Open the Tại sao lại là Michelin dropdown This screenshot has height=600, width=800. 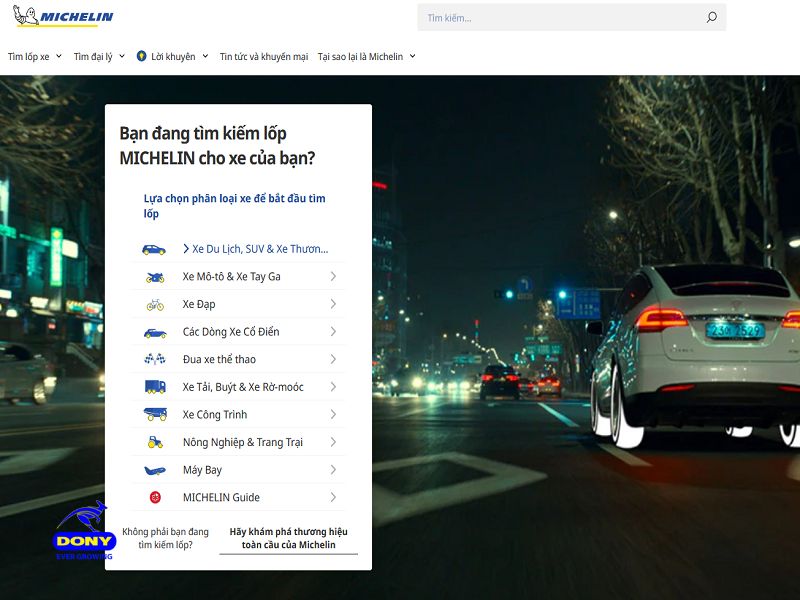click(x=361, y=57)
